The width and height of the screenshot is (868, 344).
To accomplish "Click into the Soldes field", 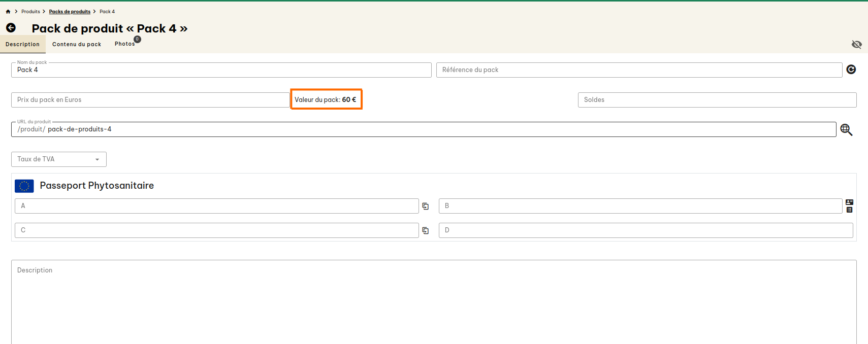I will [717, 100].
